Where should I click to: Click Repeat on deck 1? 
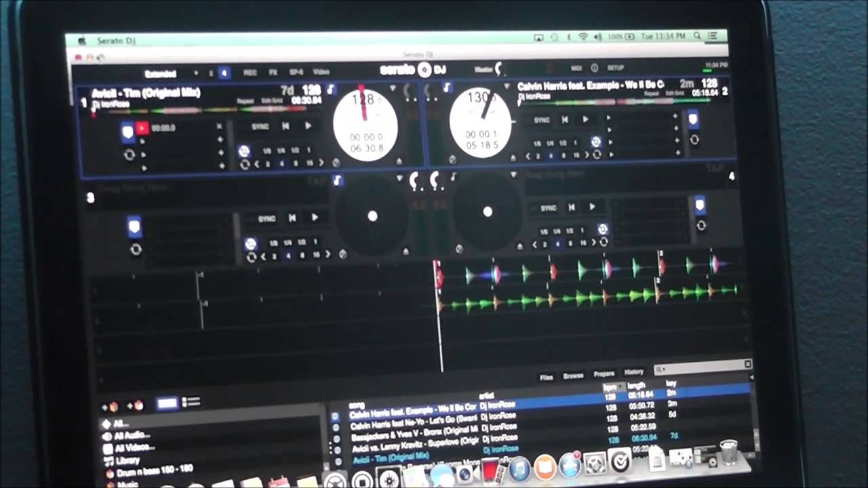[x=245, y=101]
